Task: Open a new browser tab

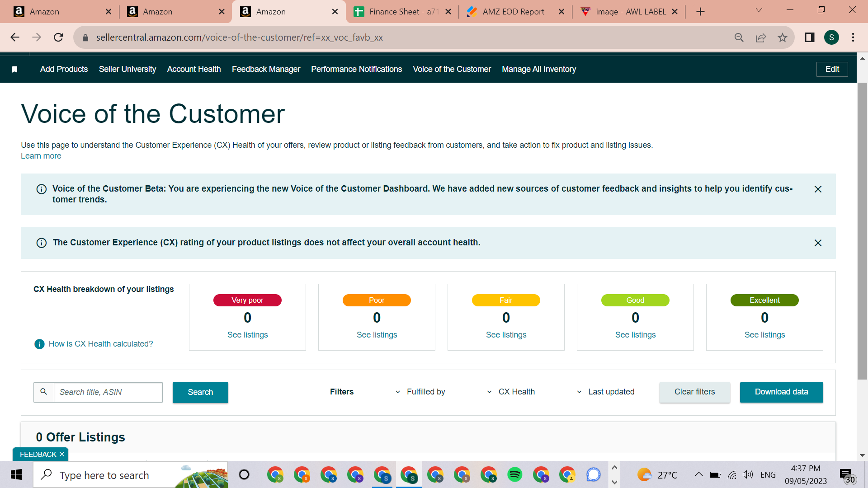Action: 700,12
